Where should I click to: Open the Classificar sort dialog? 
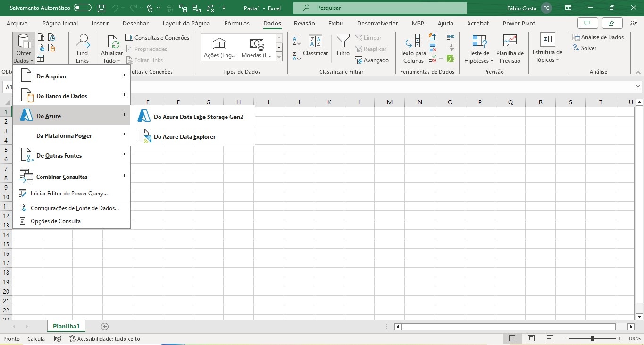tap(315, 46)
